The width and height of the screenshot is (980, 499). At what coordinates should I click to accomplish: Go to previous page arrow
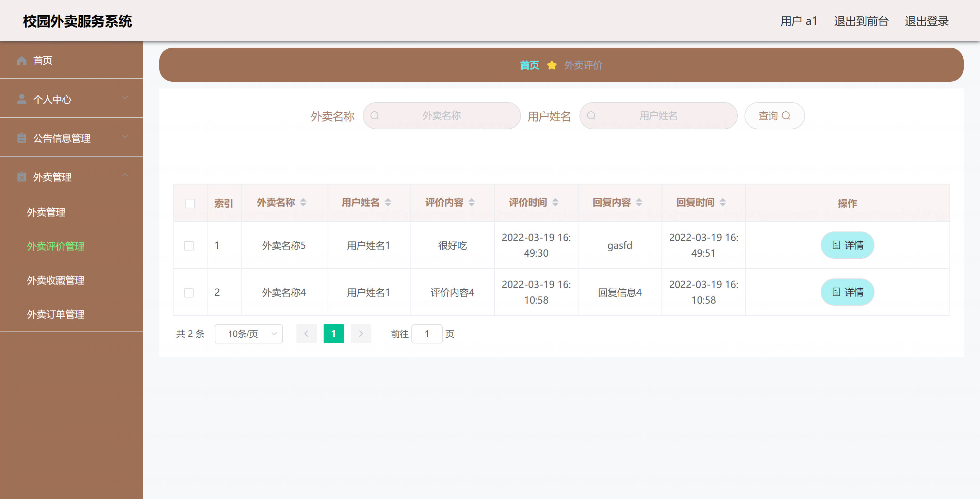(306, 334)
